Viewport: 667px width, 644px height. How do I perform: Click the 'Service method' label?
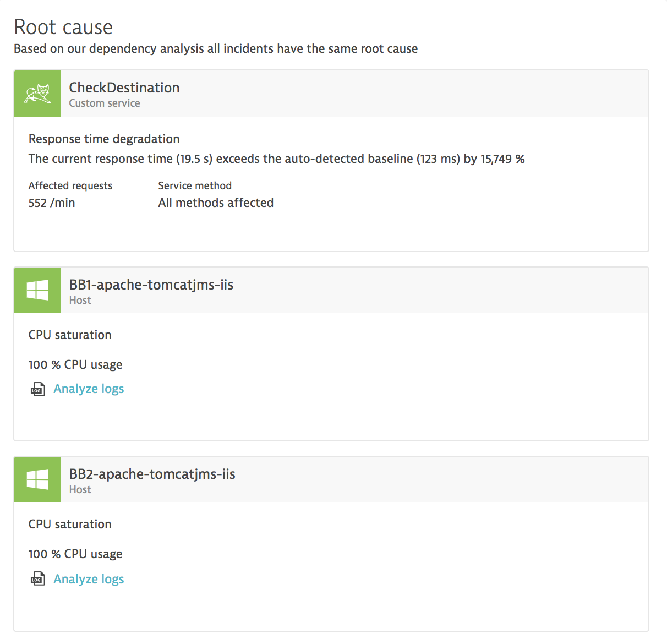point(195,186)
